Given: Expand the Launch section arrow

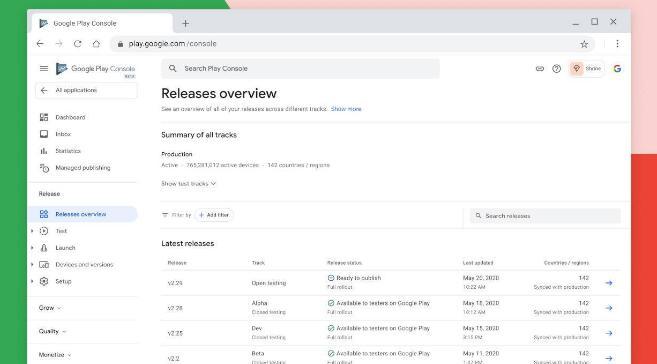Looking at the screenshot, I should coord(32,248).
